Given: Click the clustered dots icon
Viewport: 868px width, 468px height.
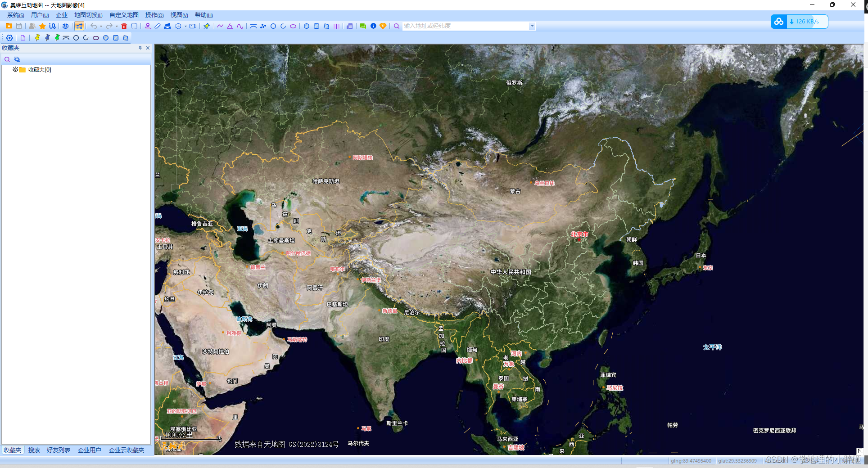Looking at the screenshot, I should 263,26.
